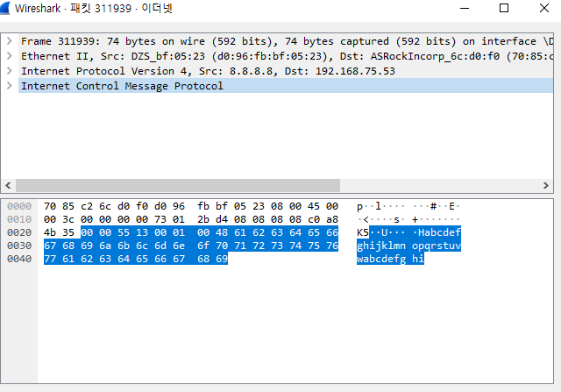The height and width of the screenshot is (392, 561).
Task: Click ASCII text 'K5' in row 0020
Action: (363, 232)
